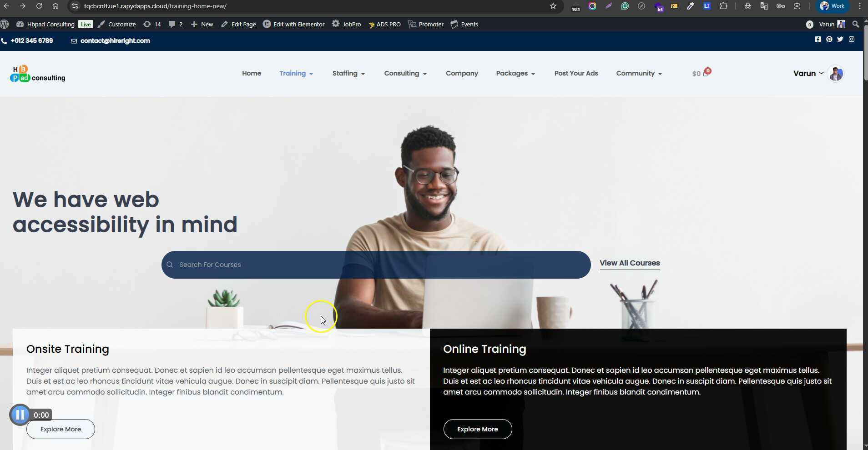Click the Onsite Training heading
This screenshot has width=868, height=450.
pos(68,349)
